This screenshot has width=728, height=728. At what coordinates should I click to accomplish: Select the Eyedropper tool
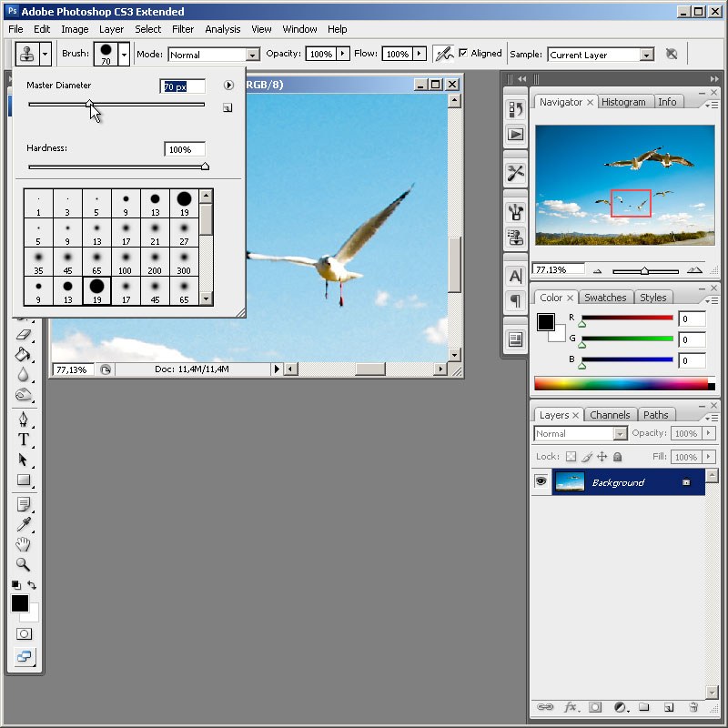click(24, 524)
